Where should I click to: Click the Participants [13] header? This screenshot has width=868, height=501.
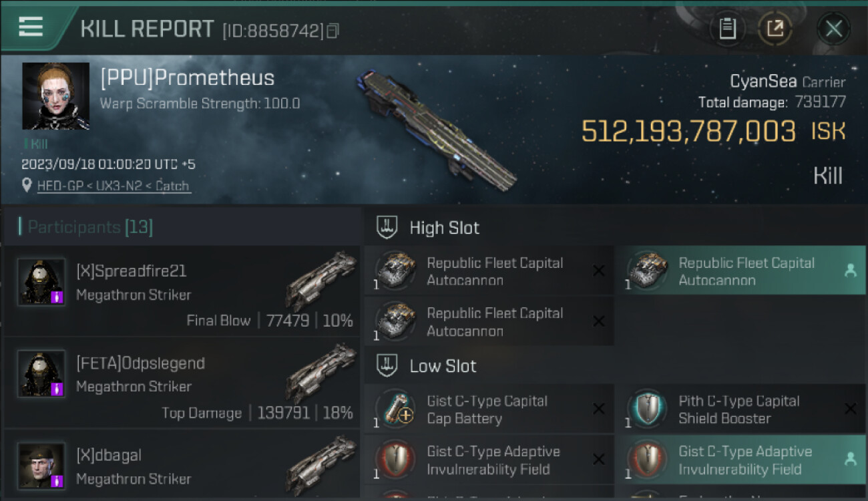[89, 227]
